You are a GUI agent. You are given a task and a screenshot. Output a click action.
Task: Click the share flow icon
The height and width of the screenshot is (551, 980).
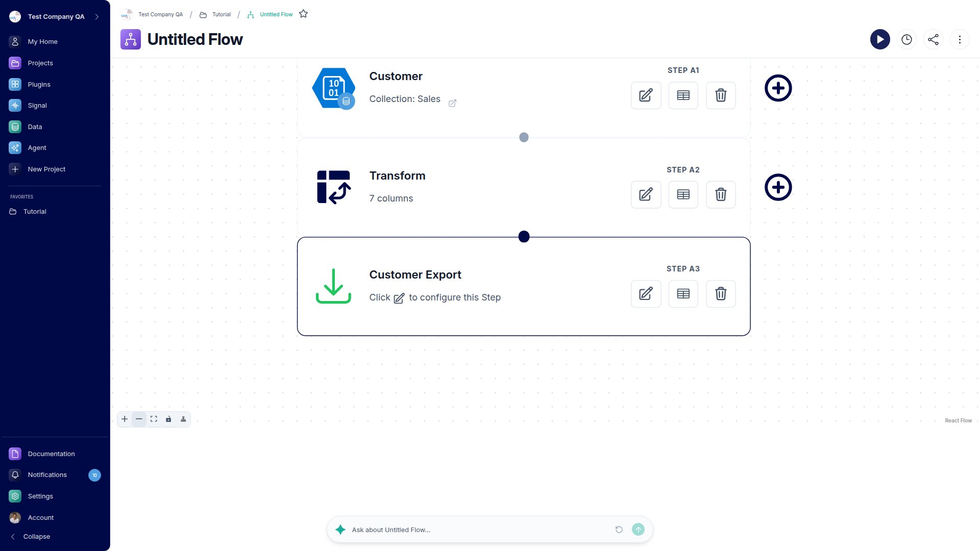point(933,39)
